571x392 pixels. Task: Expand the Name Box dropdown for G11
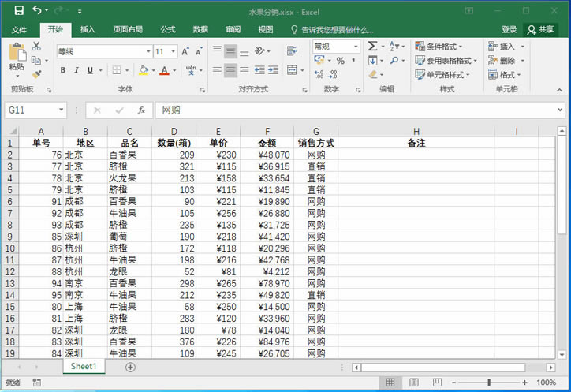(x=61, y=110)
